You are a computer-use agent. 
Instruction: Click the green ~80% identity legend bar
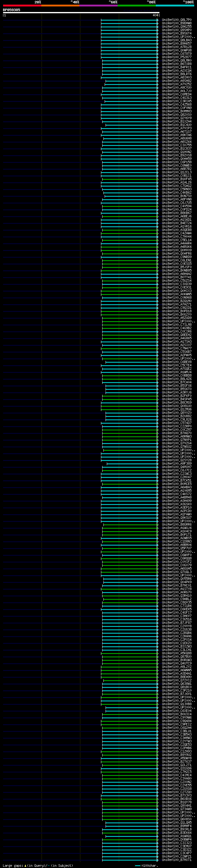[137, 6]
